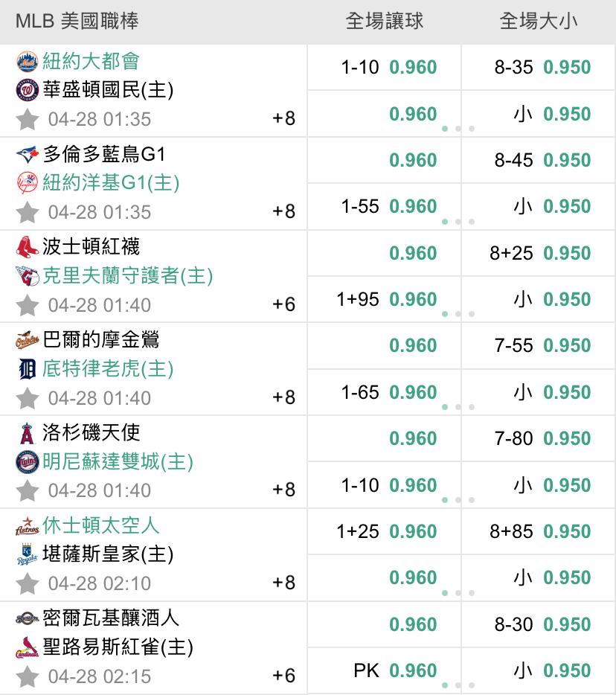The height and width of the screenshot is (695, 616).
Task: Expand +8 more bets for Blue Jays game
Action: coord(283,211)
